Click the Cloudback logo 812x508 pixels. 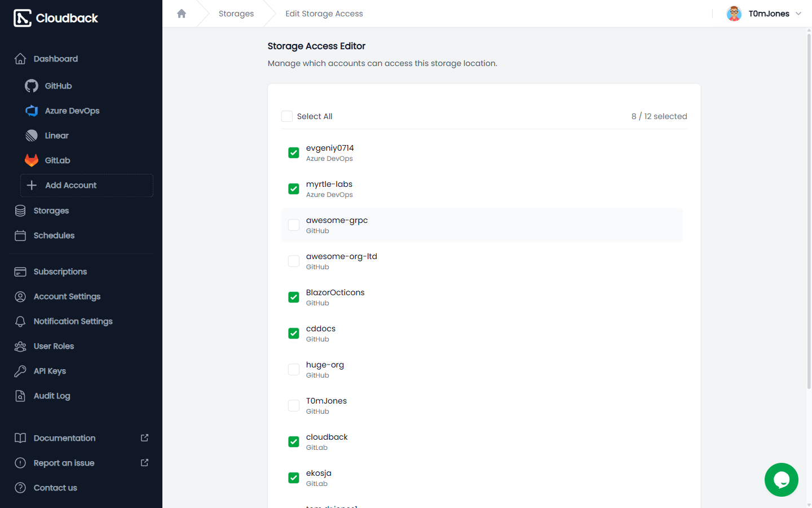[56, 18]
